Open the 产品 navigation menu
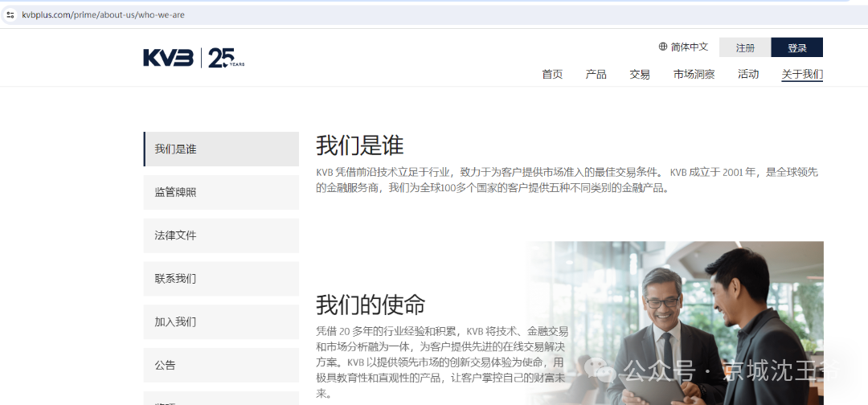868x405 pixels. click(596, 75)
